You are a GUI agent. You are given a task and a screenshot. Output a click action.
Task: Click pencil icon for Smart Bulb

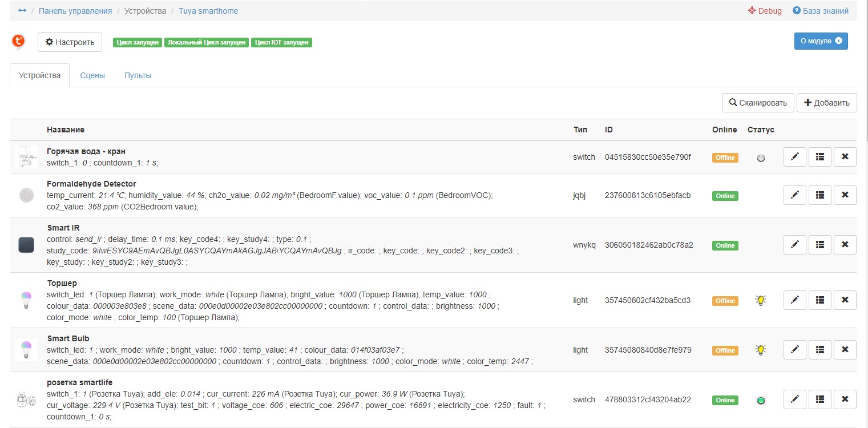[x=794, y=350]
